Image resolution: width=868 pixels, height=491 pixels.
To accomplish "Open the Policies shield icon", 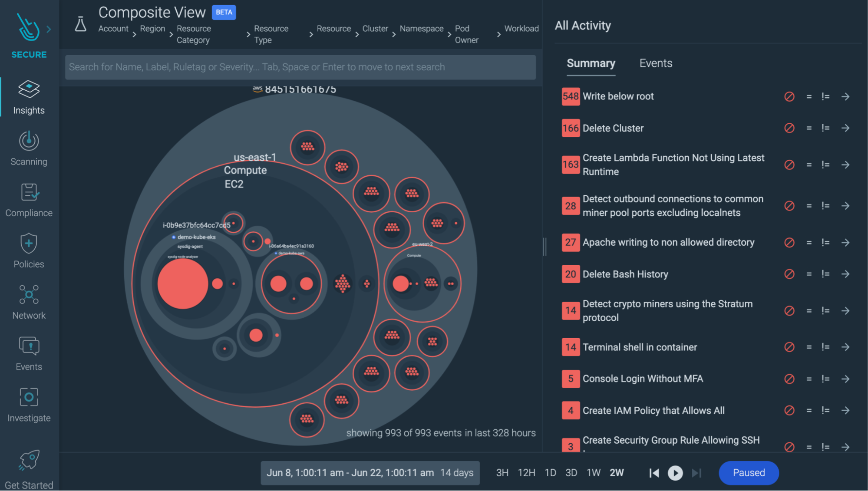I will pos(29,244).
